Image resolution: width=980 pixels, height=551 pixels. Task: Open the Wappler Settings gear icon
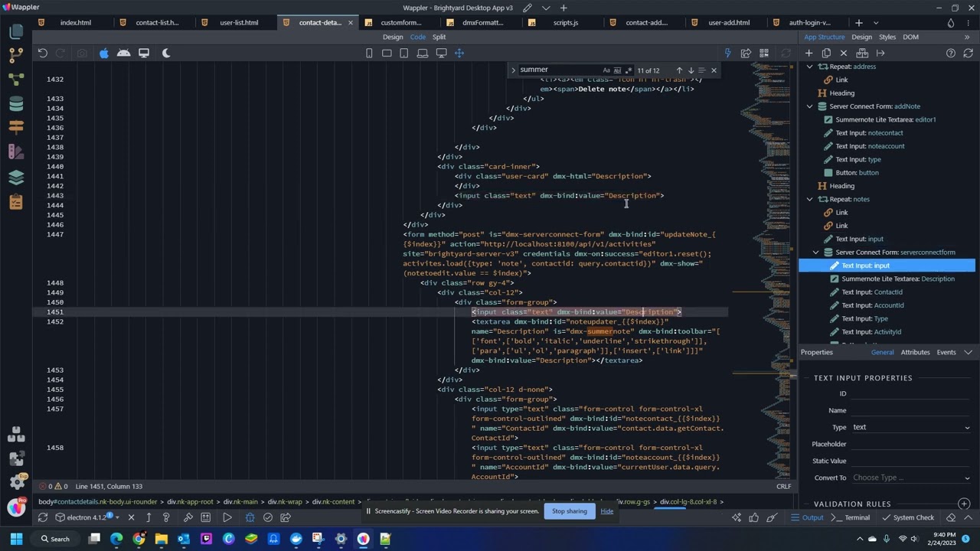16,482
